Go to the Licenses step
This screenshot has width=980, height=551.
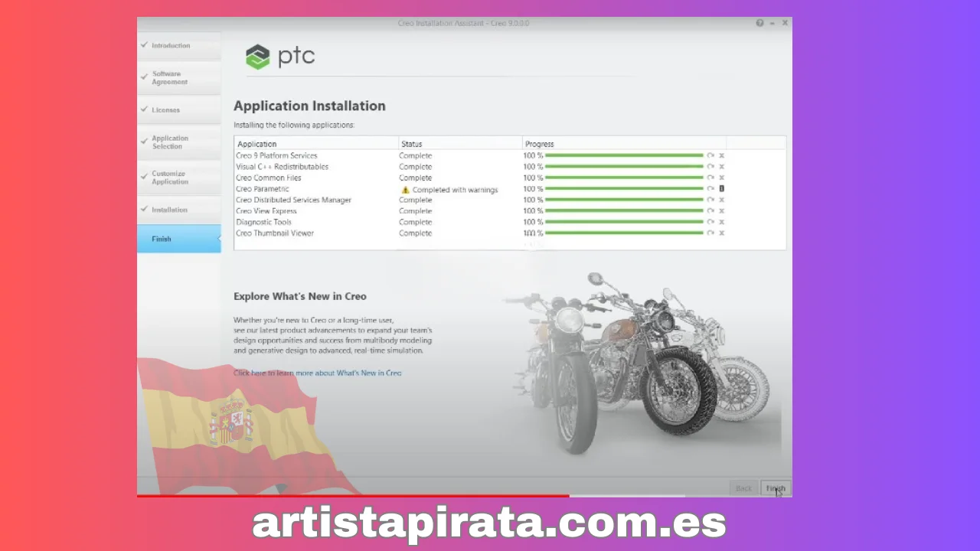pyautogui.click(x=179, y=110)
